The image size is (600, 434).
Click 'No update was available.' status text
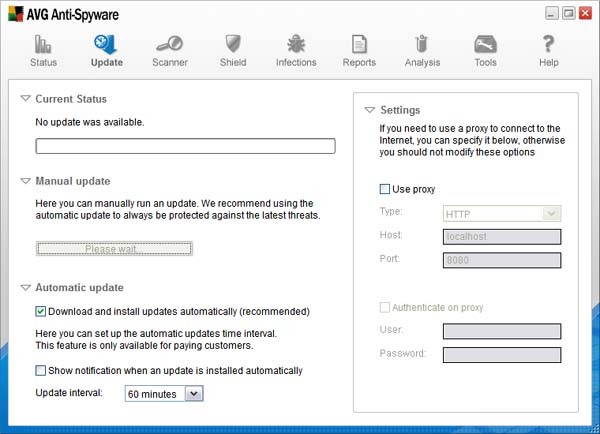[90, 122]
